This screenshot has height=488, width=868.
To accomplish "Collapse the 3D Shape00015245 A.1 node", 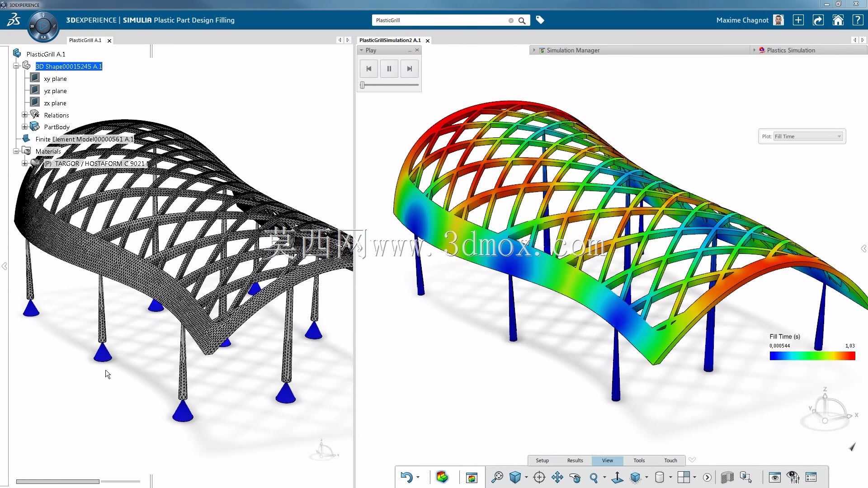I will (16, 66).
